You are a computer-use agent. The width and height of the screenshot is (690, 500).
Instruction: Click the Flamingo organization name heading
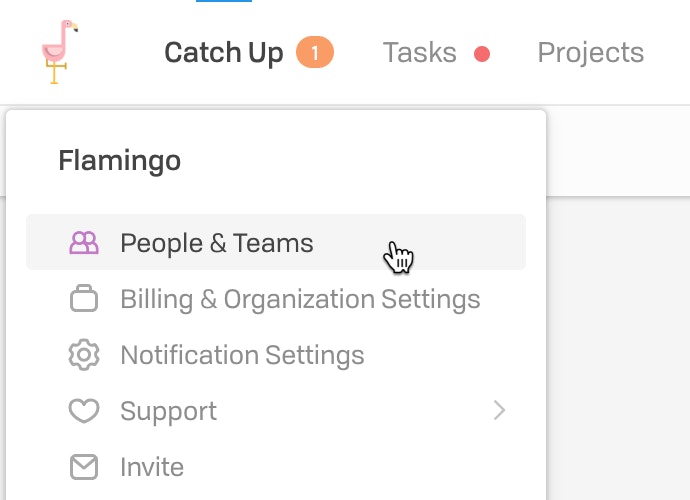coord(120,161)
